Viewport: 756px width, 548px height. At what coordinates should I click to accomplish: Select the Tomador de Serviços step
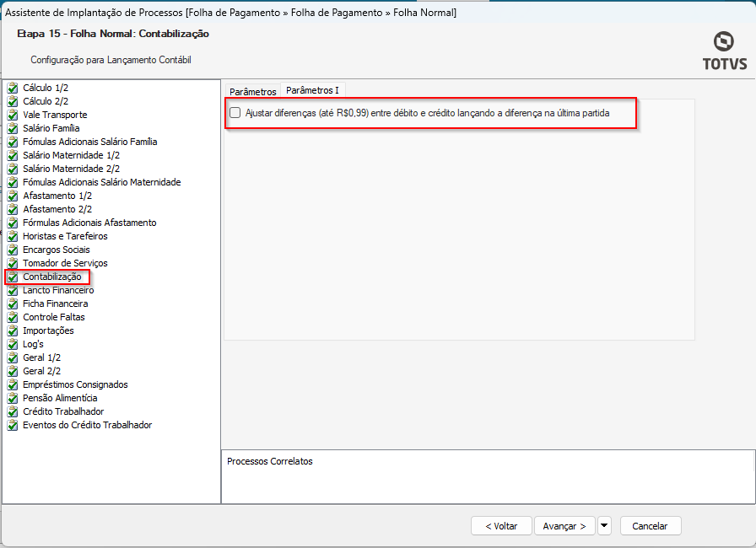[x=65, y=263]
